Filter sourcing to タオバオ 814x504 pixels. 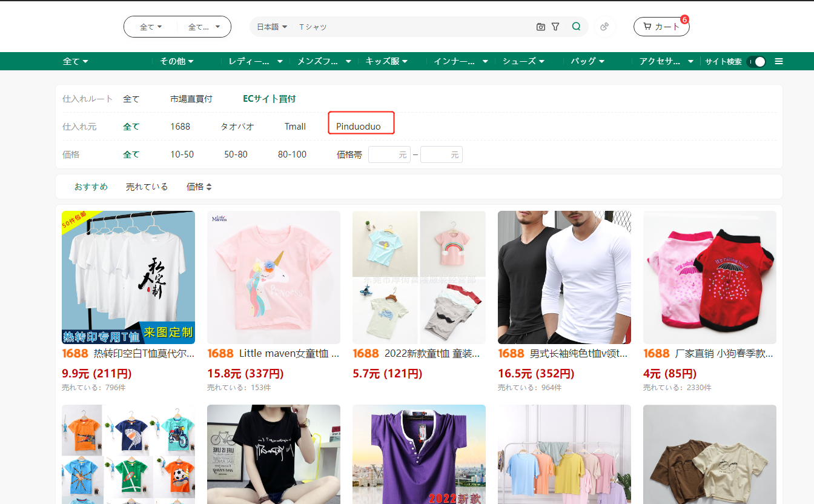pyautogui.click(x=237, y=127)
